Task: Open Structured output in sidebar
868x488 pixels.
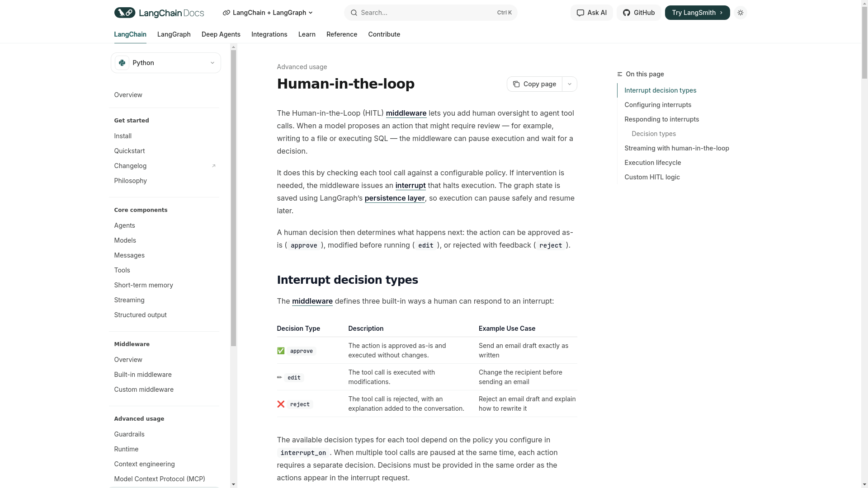Action: tap(164, 315)
